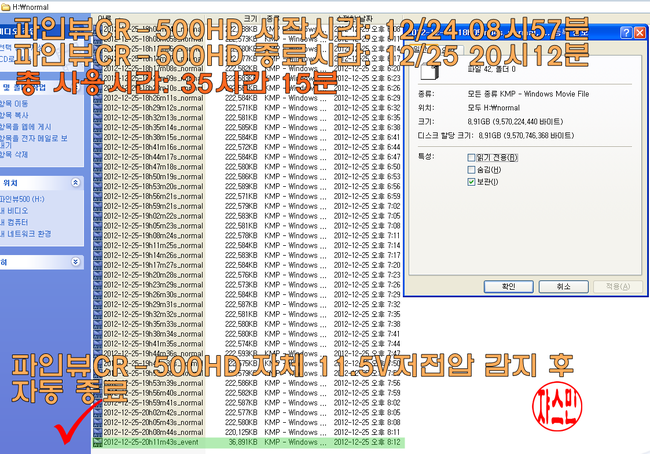Click the 크기 column header
650x454 pixels.
tap(250, 19)
